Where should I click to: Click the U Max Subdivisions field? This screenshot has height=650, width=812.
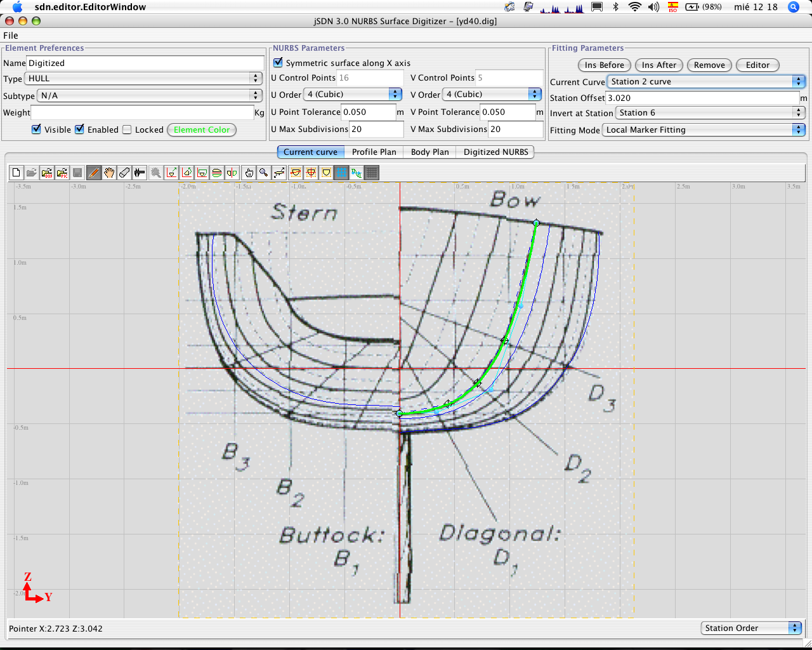click(x=376, y=129)
